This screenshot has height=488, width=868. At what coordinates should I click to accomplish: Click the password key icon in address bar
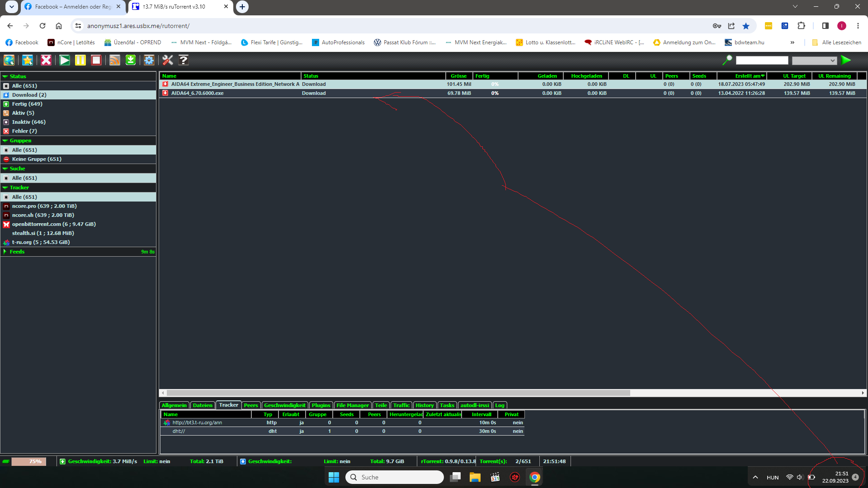pos(717,26)
